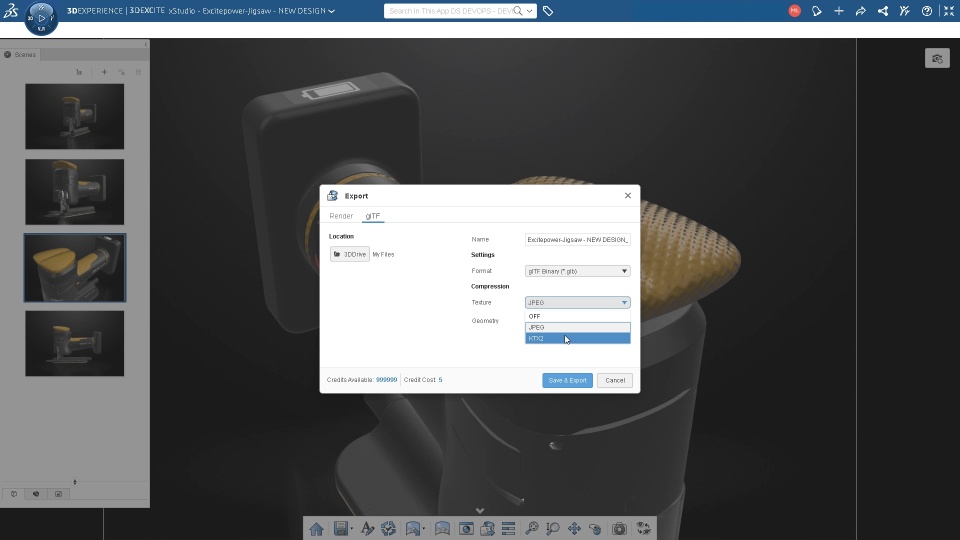This screenshot has width=960, height=540.
Task: Click the rotate view icon
Action: coord(595,529)
